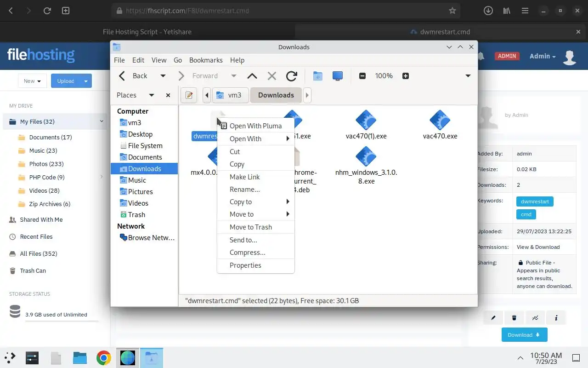Choose Compress... in context menu
The width and height of the screenshot is (588, 368).
(x=255, y=253)
